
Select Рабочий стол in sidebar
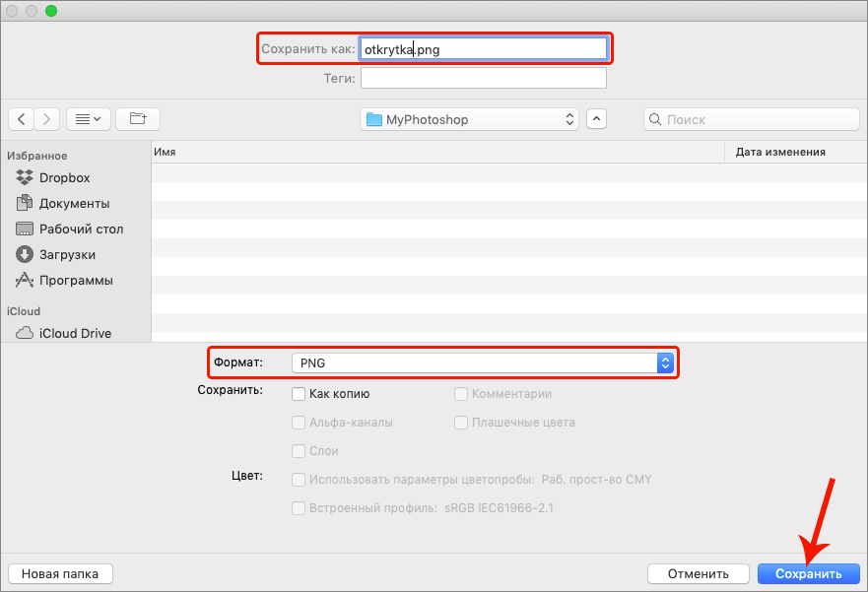pyautogui.click(x=81, y=230)
